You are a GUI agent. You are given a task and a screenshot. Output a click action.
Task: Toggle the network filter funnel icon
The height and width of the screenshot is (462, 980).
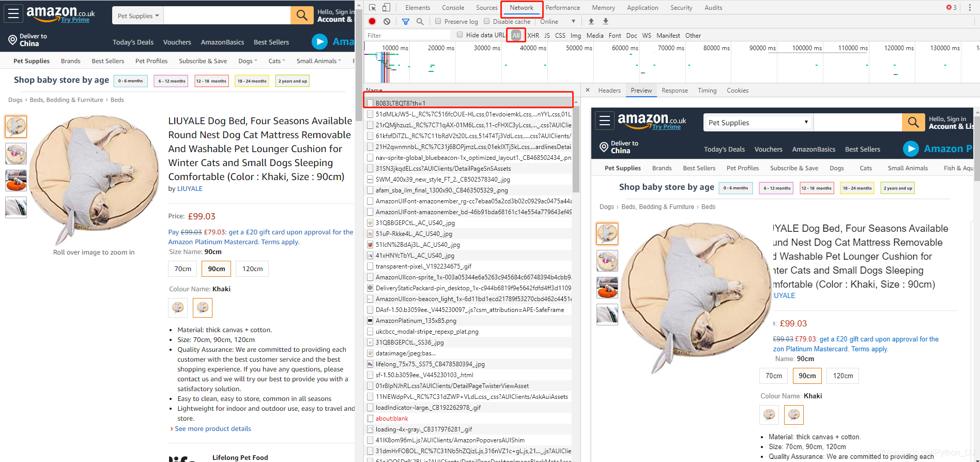point(406,21)
